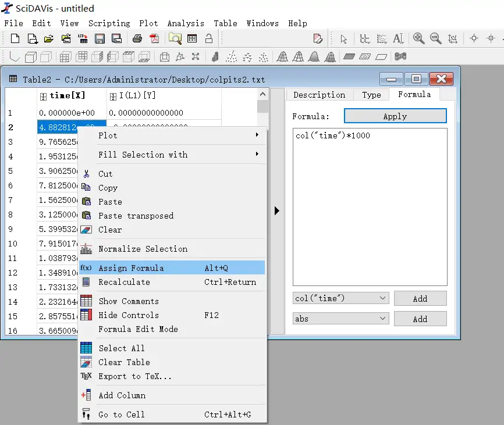Click the Add Text tool icon

point(398,38)
